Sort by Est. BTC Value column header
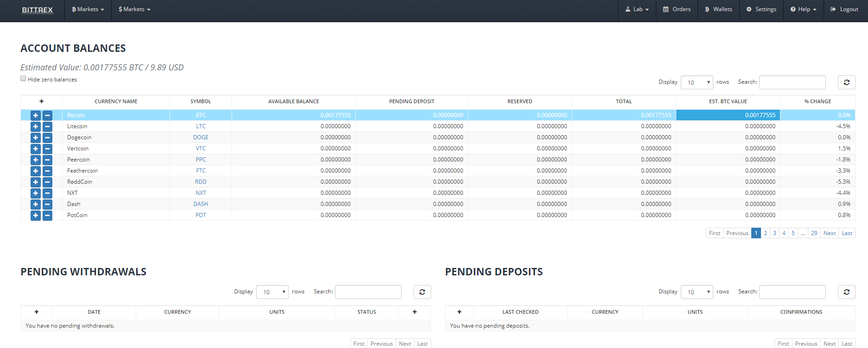This screenshot has width=868, height=348. [x=728, y=101]
